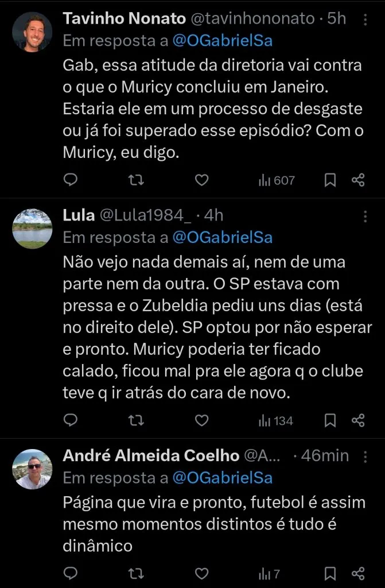Open Lula's landscape profile avatar
This screenshot has height=588, width=385.
point(32,229)
